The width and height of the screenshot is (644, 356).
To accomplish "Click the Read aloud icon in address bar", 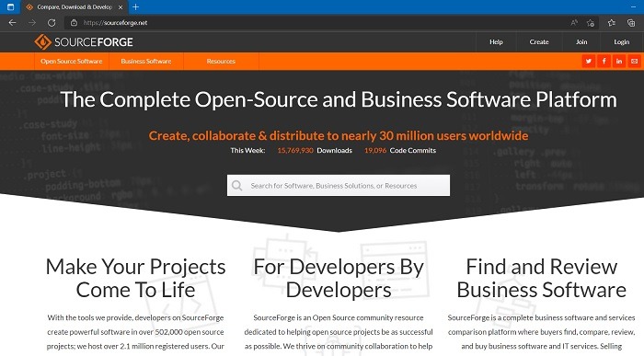I will (574, 23).
